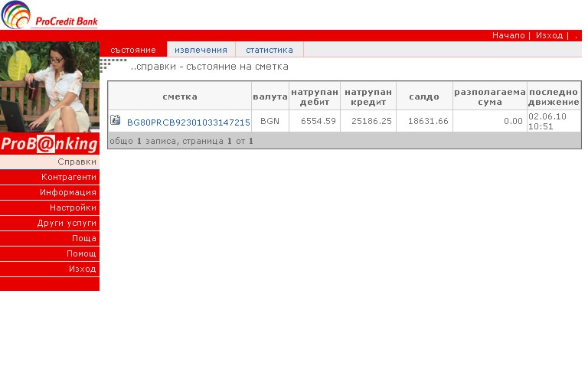
Task: Click the Начало link in the top bar
Action: click(x=508, y=36)
